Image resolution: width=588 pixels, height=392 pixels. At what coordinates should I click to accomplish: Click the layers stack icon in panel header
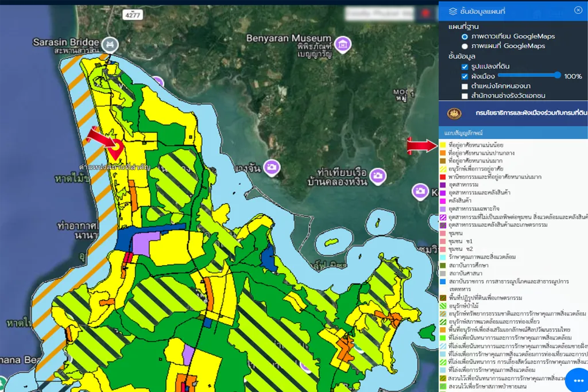453,10
